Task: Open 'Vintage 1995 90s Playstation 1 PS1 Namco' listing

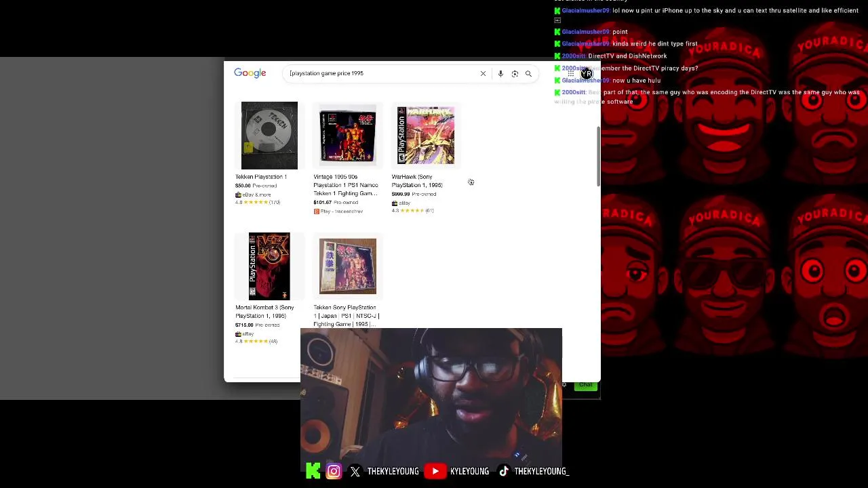Action: [x=346, y=185]
